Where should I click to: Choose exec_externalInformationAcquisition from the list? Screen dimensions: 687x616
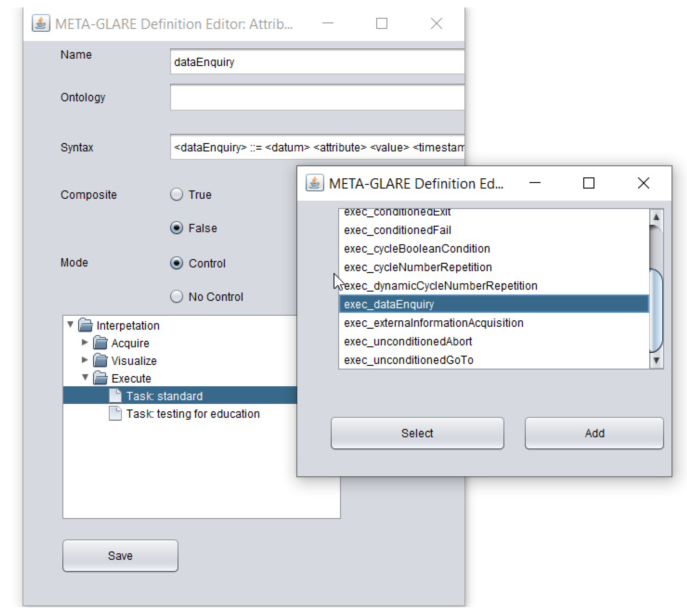[x=434, y=323]
